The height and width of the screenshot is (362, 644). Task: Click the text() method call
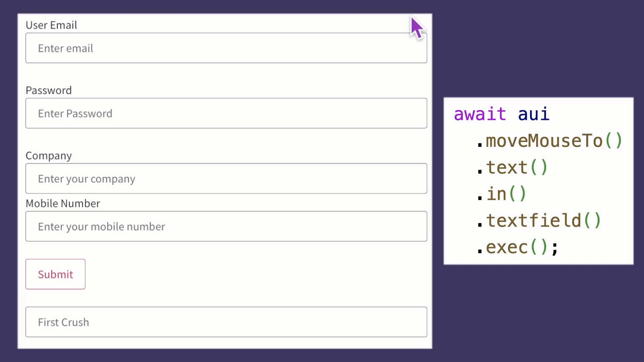(517, 167)
